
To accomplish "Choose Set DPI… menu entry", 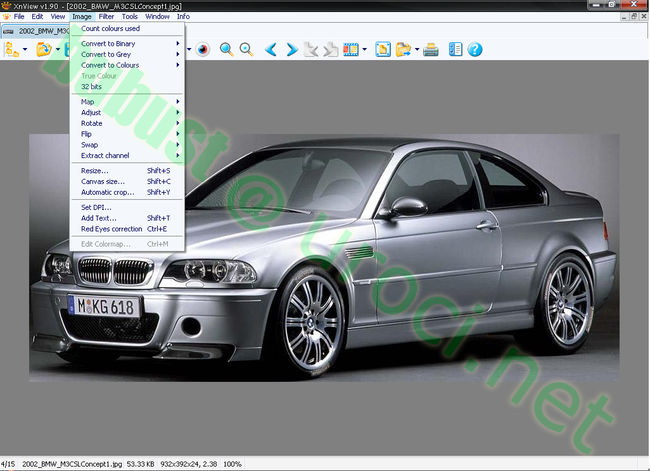I will click(x=127, y=207).
